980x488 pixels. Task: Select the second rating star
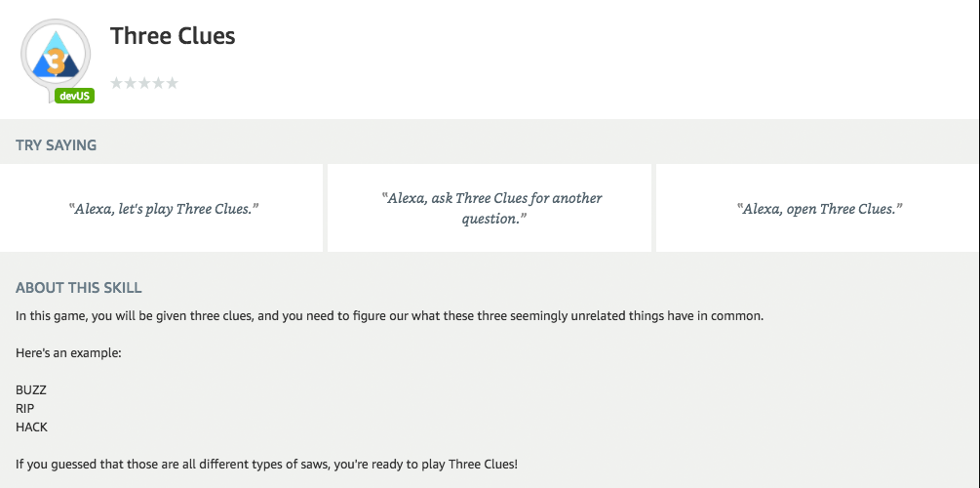[131, 83]
